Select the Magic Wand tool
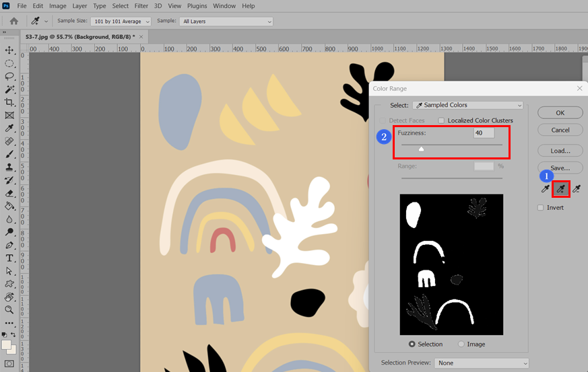588x372 pixels. tap(9, 89)
